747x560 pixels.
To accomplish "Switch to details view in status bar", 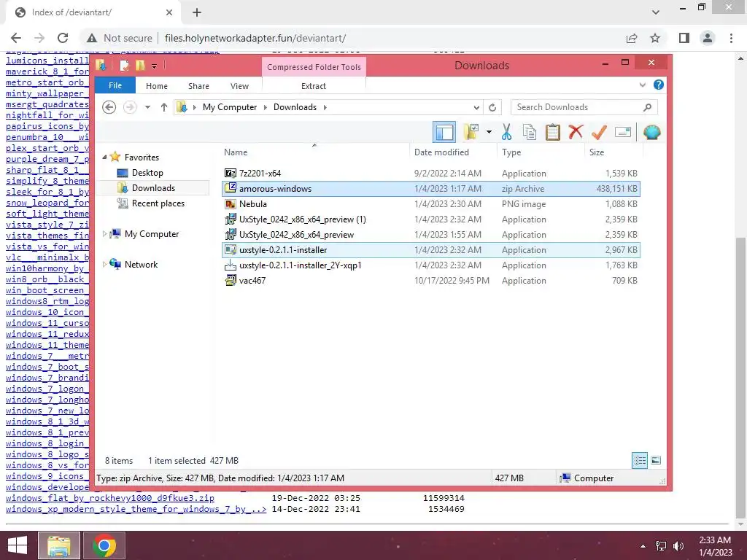I will pyautogui.click(x=639, y=461).
